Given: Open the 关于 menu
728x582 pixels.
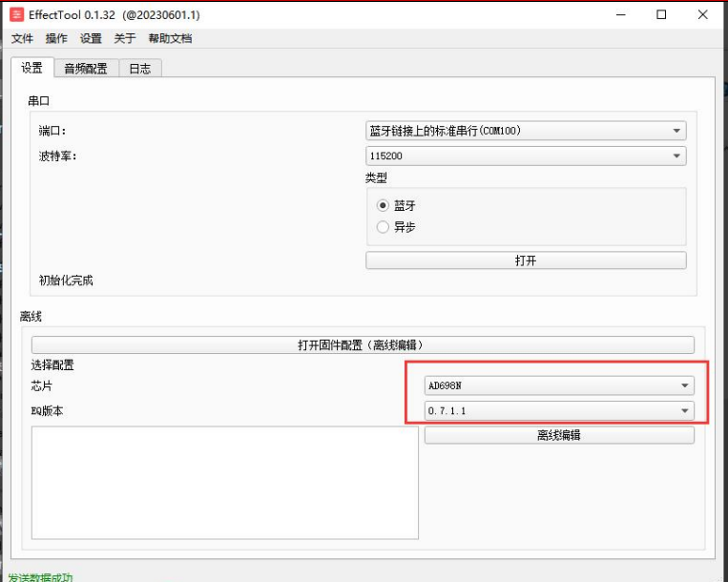Looking at the screenshot, I should click(125, 38).
